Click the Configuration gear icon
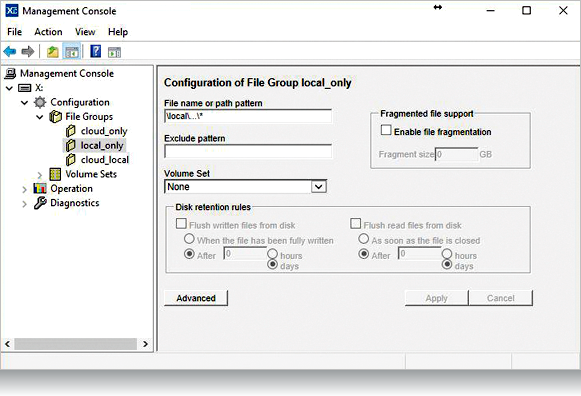 click(x=40, y=102)
